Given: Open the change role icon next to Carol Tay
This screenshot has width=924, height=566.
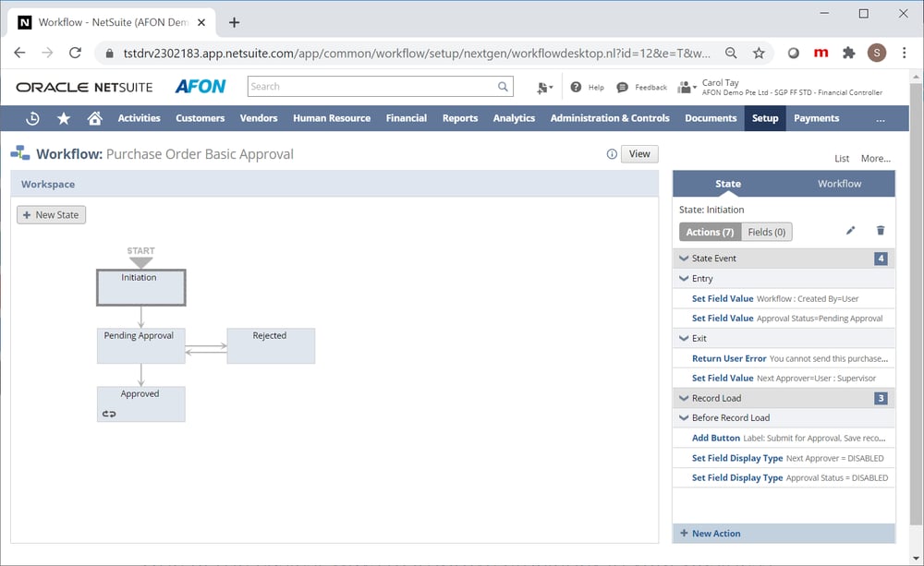Looking at the screenshot, I should (687, 87).
